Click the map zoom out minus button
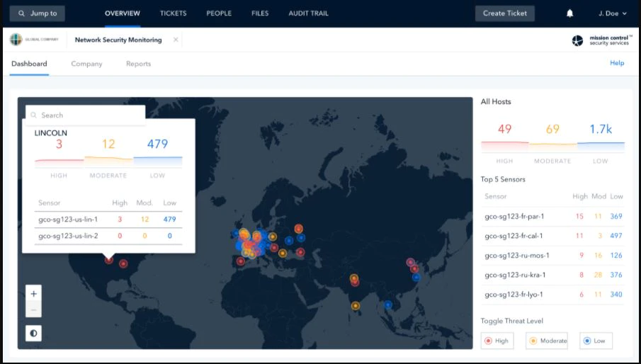 (33, 309)
